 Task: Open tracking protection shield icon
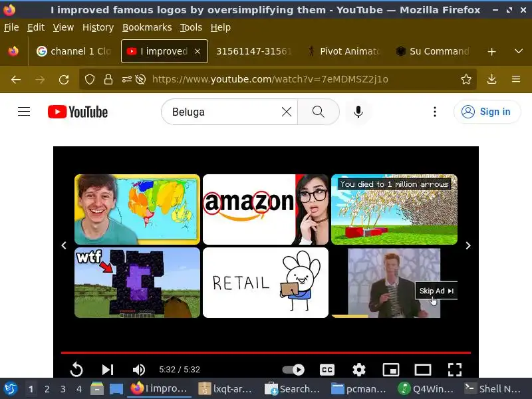point(90,79)
